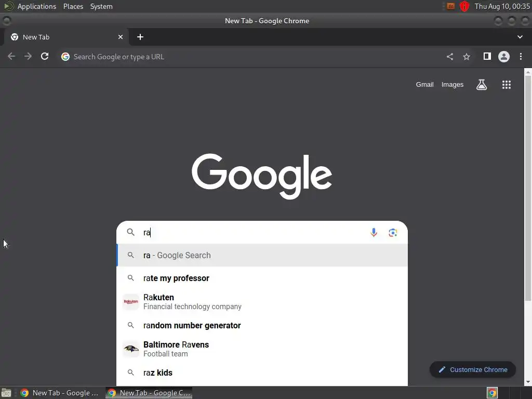
Task: Click the orange tray indicator icon
Action: pyautogui.click(x=450, y=6)
